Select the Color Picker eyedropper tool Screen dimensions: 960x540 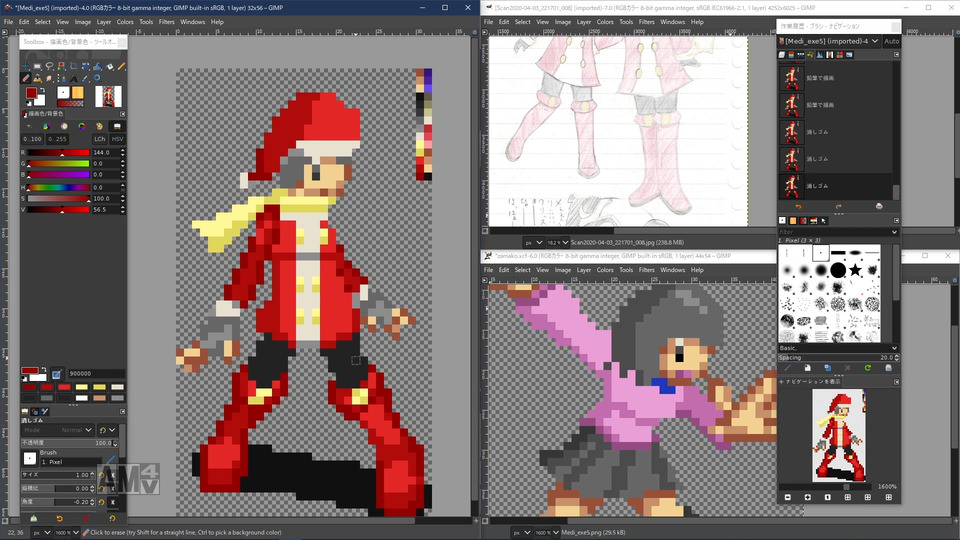(x=85, y=78)
